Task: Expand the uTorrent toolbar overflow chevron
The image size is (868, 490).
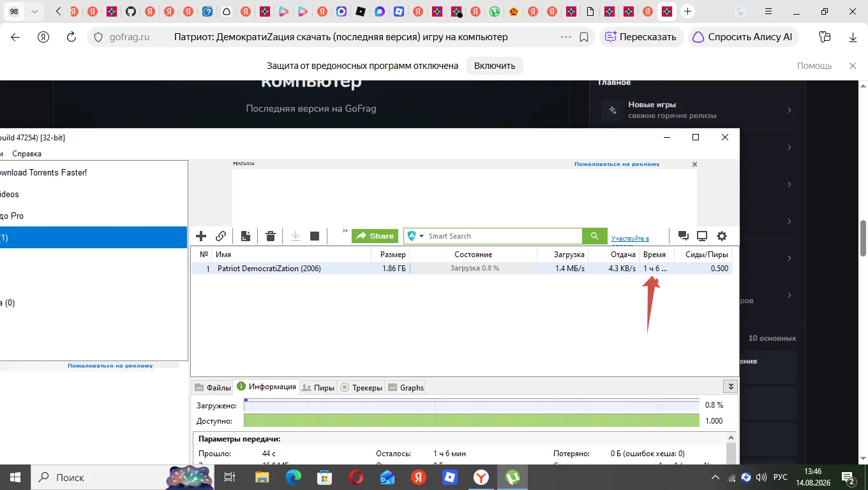Action: point(345,232)
